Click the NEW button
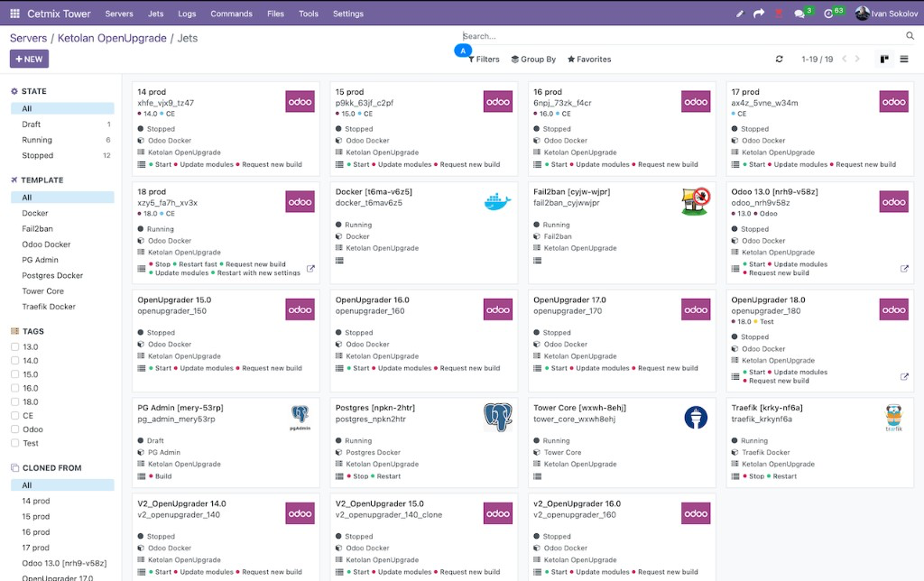The width and height of the screenshot is (924, 581). click(x=29, y=60)
